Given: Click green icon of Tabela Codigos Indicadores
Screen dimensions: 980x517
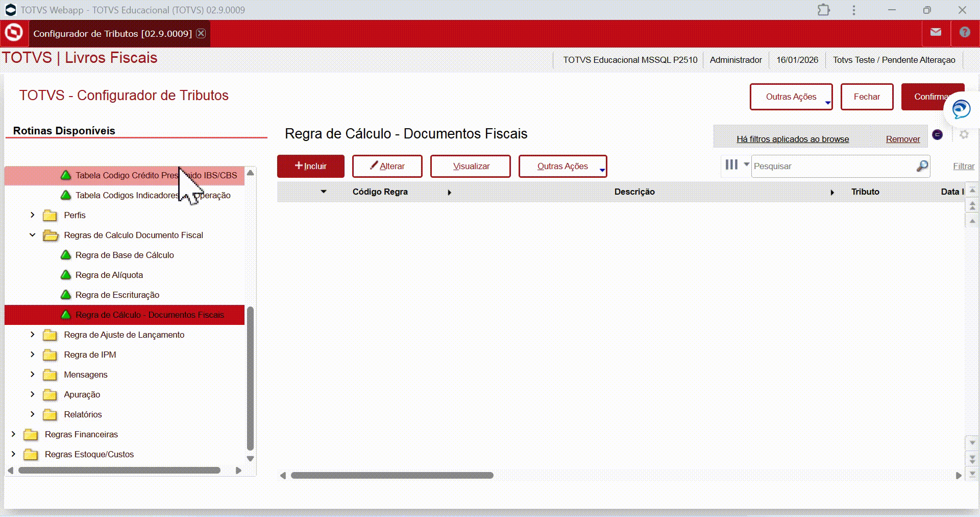Looking at the screenshot, I should point(66,195).
